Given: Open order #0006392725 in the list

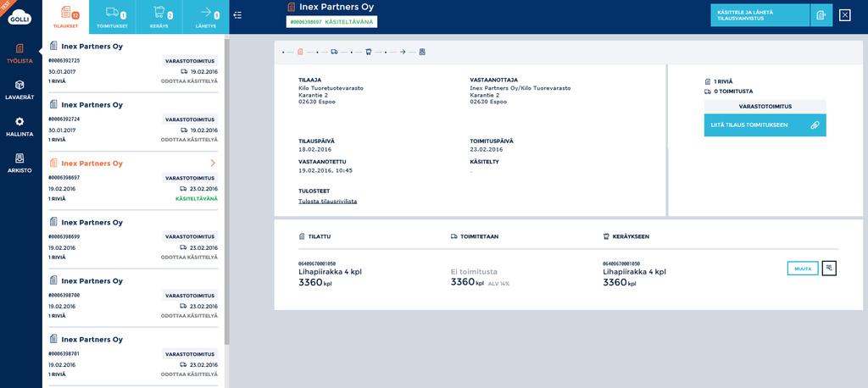Looking at the screenshot, I should (x=133, y=64).
